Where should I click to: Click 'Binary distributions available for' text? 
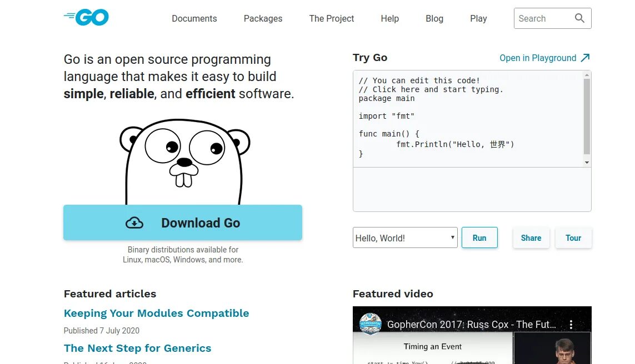[183, 250]
